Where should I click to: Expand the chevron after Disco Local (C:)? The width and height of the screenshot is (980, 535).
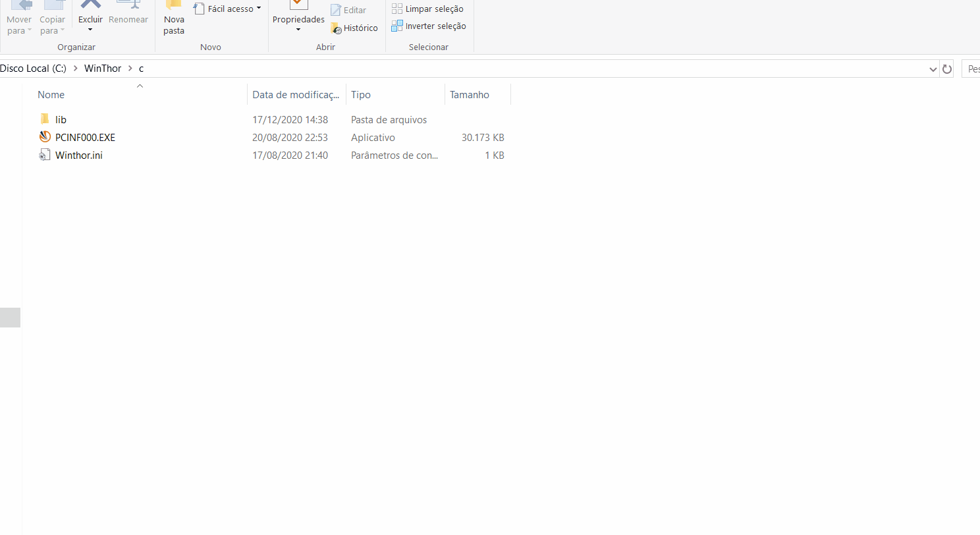[x=75, y=69]
